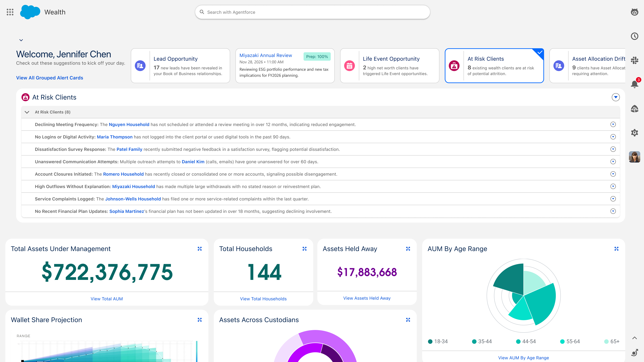The height and width of the screenshot is (362, 644).
Task: Open Miyazaki Household link in list
Action: coord(133,186)
